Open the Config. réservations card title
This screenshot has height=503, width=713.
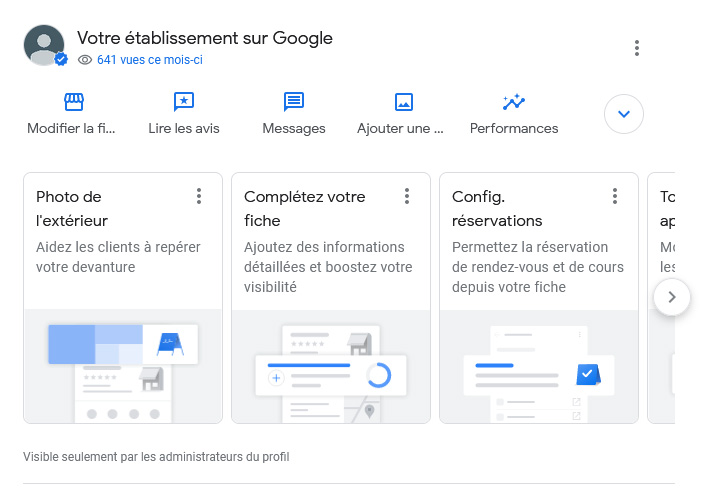(x=497, y=208)
